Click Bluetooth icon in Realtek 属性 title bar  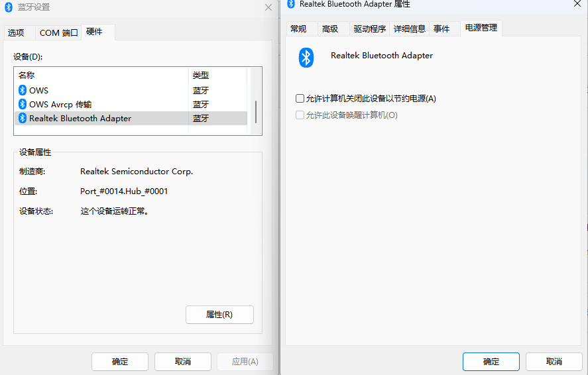[x=291, y=4]
